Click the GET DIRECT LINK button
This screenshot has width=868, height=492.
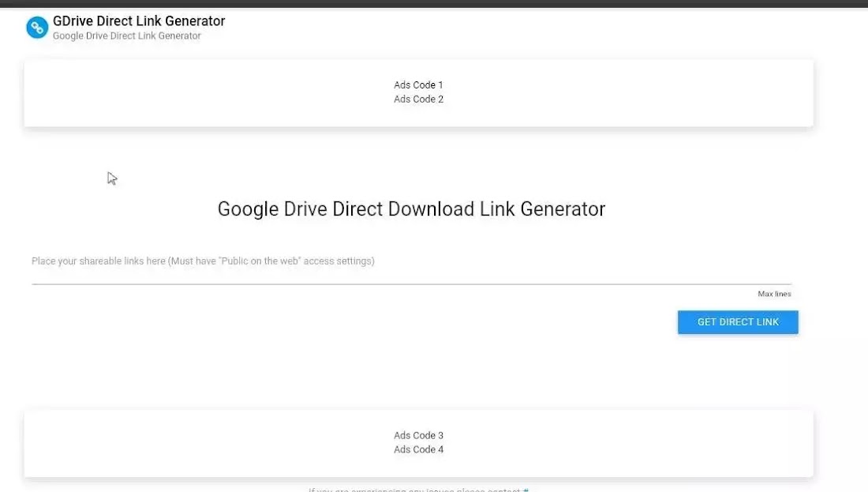coord(738,322)
